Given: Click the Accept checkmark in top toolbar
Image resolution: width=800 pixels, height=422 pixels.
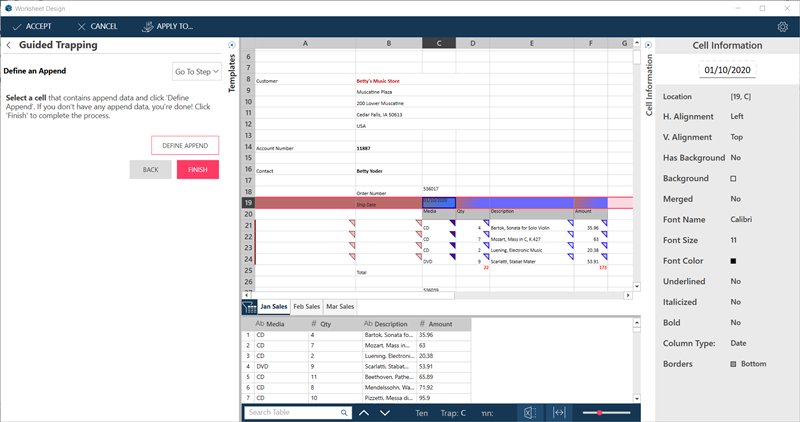Looking at the screenshot, I should click(17, 26).
